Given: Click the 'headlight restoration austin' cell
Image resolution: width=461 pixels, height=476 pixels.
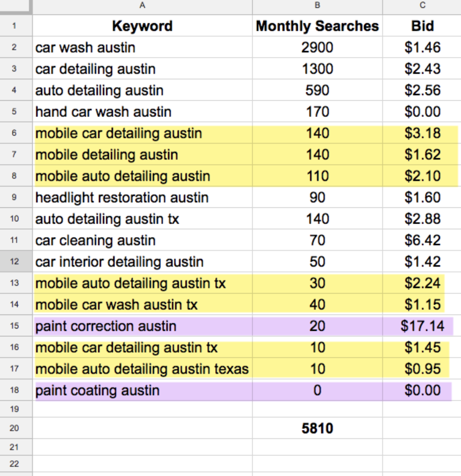Looking at the screenshot, I should pyautogui.click(x=142, y=198).
